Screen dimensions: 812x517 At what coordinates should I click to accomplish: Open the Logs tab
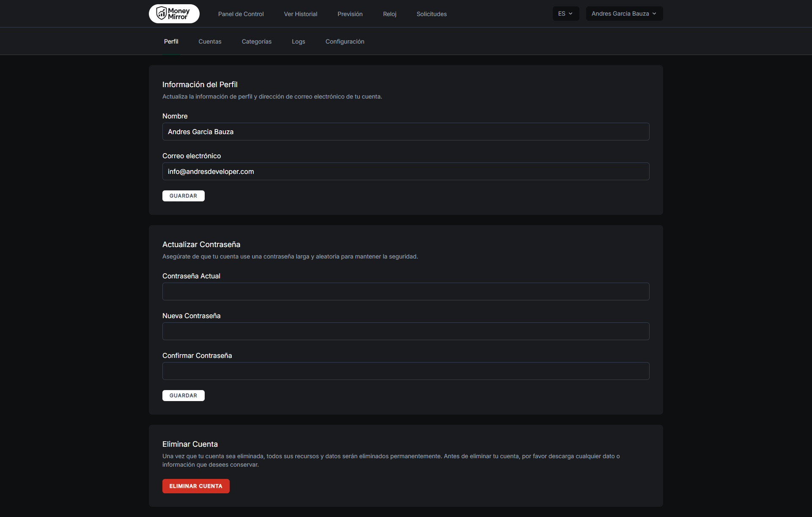click(x=298, y=41)
